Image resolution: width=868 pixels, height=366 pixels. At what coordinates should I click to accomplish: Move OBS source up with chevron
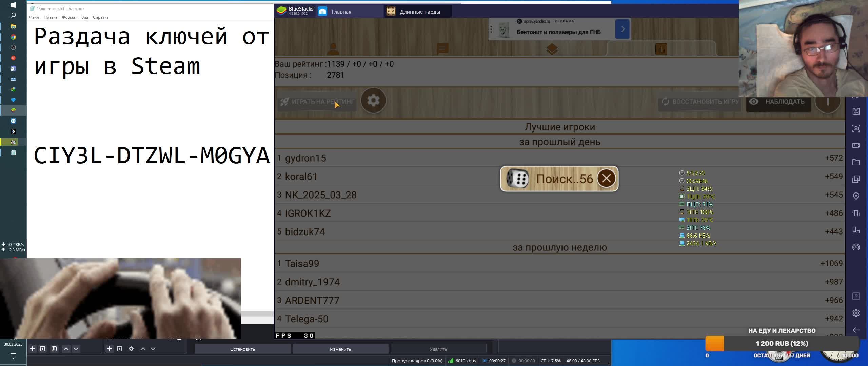[x=143, y=349]
